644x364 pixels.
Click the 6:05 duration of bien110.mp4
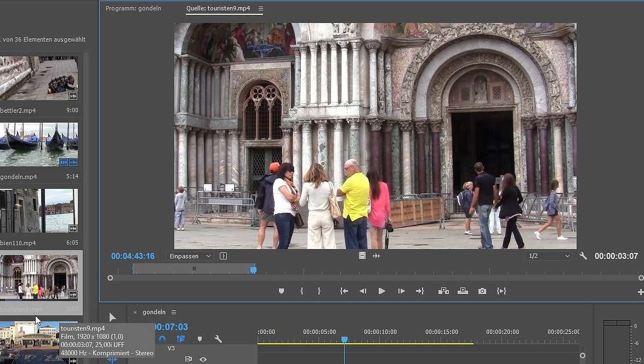click(x=72, y=242)
